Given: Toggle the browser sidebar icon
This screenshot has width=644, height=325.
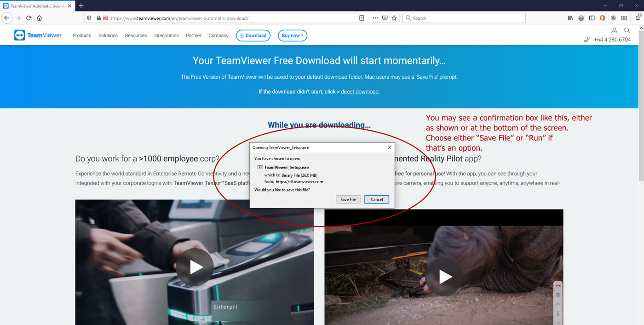Looking at the screenshot, I should click(x=592, y=18).
